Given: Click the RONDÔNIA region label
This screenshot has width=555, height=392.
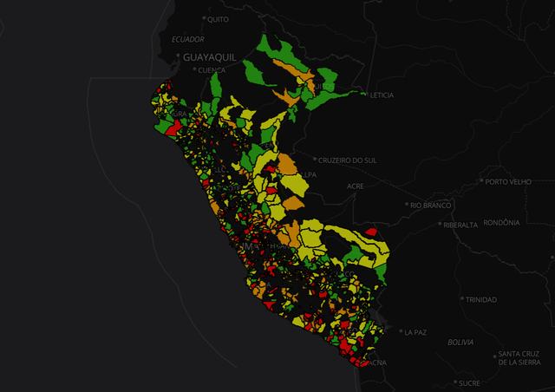Looking at the screenshot, I should pos(501,223).
